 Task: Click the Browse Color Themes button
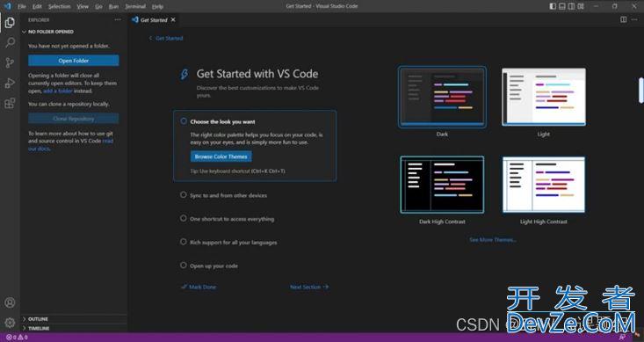221,156
